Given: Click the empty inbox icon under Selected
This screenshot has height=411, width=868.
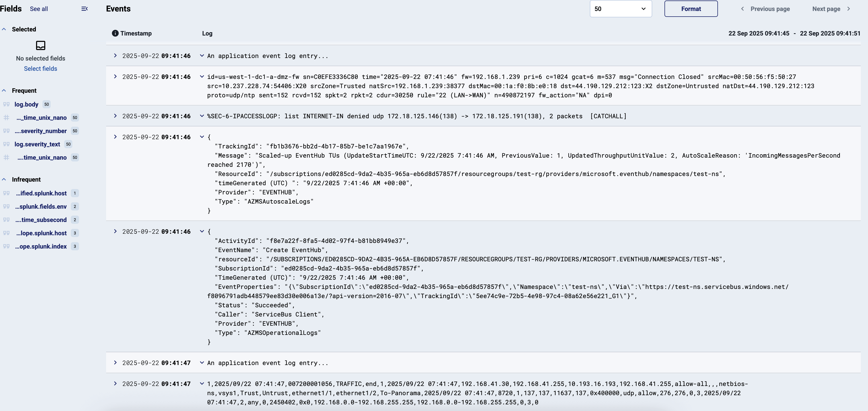Looking at the screenshot, I should point(40,45).
